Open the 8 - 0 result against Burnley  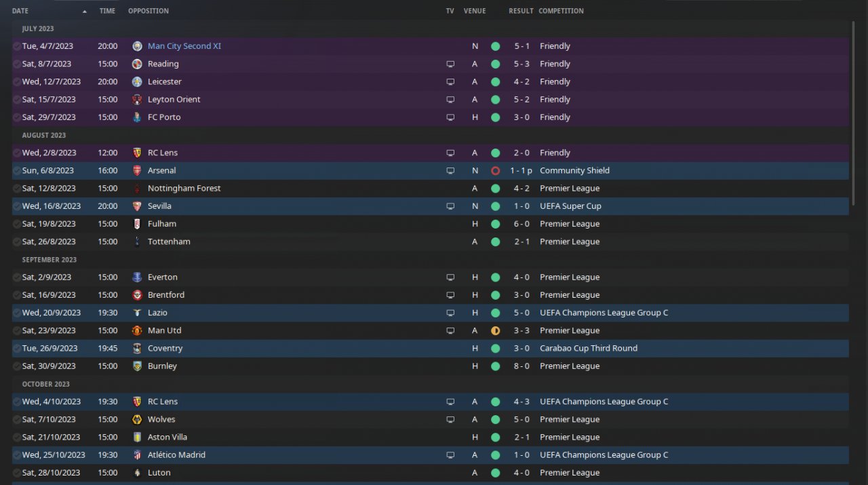coord(521,366)
